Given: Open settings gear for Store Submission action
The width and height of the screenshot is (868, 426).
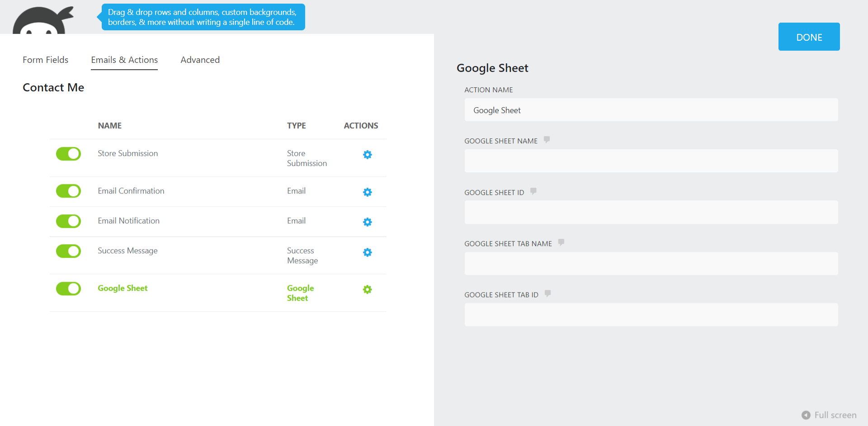Looking at the screenshot, I should [x=368, y=155].
